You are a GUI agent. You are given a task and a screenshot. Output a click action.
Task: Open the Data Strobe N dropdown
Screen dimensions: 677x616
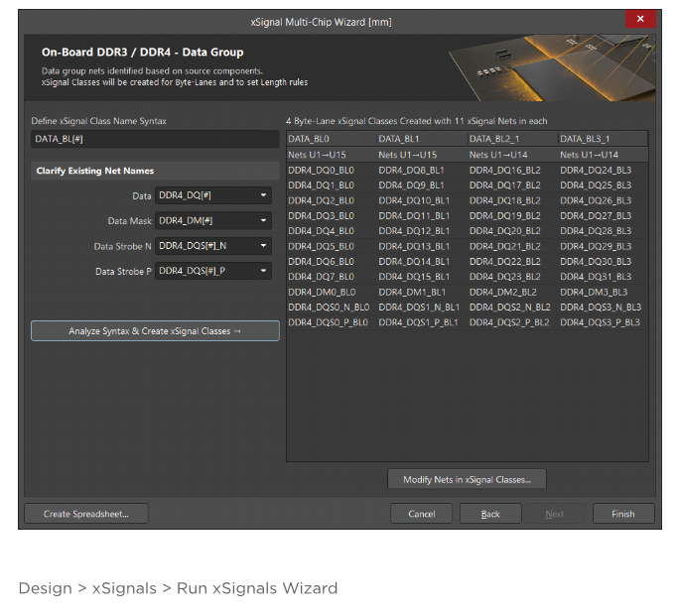pos(263,245)
